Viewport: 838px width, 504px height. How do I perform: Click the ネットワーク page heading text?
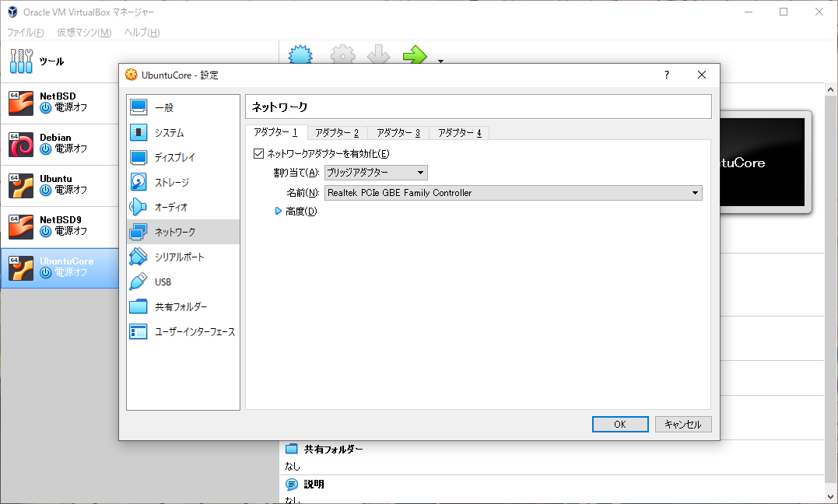coord(279,107)
